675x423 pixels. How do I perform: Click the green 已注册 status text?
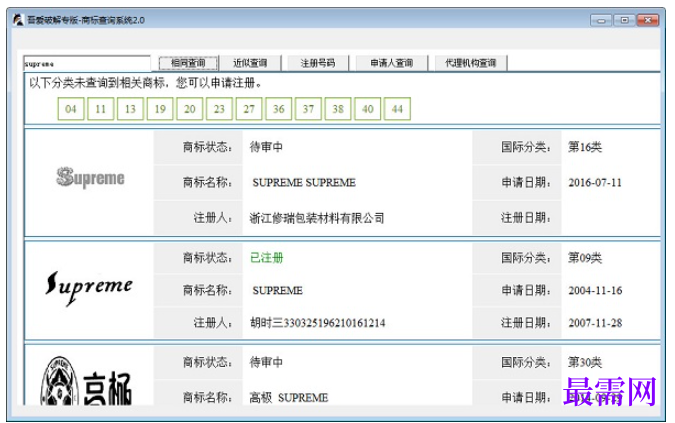pyautogui.click(x=266, y=258)
